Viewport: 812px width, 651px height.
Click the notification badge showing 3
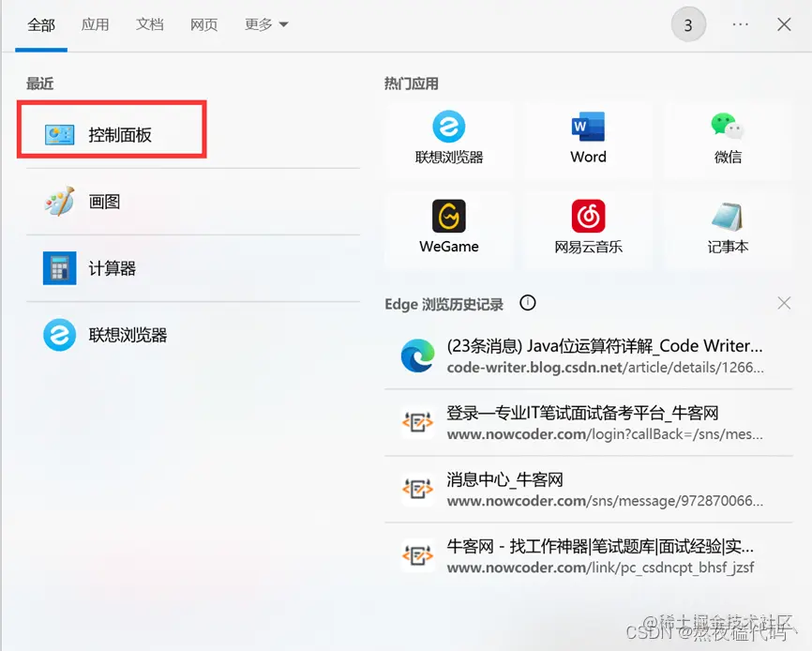click(688, 24)
